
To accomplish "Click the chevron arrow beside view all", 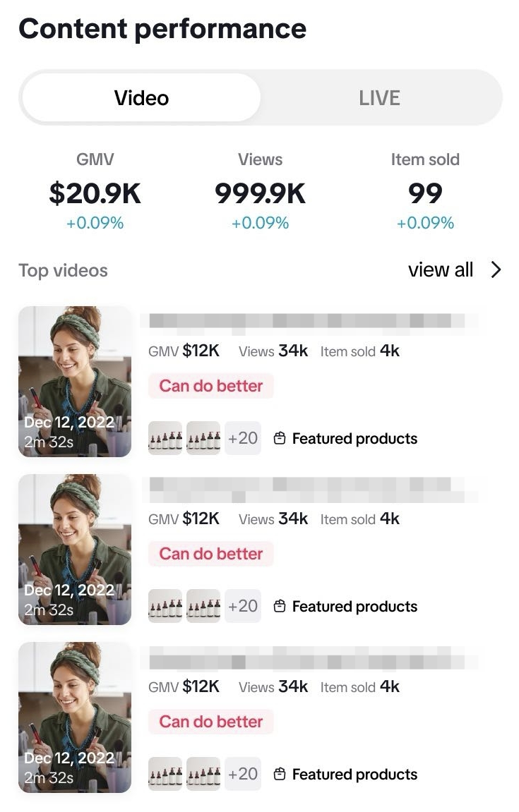I will coord(496,269).
